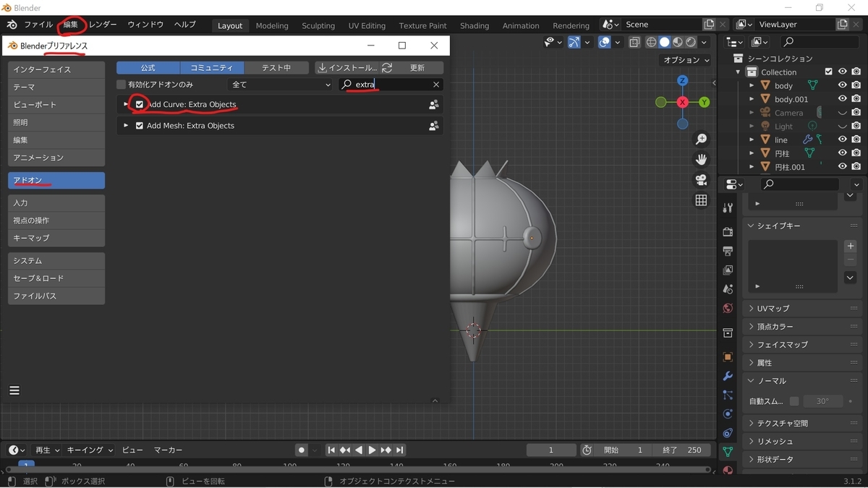The image size is (868, 488).
Task: Switch perspective with the grid icon
Action: point(701,200)
